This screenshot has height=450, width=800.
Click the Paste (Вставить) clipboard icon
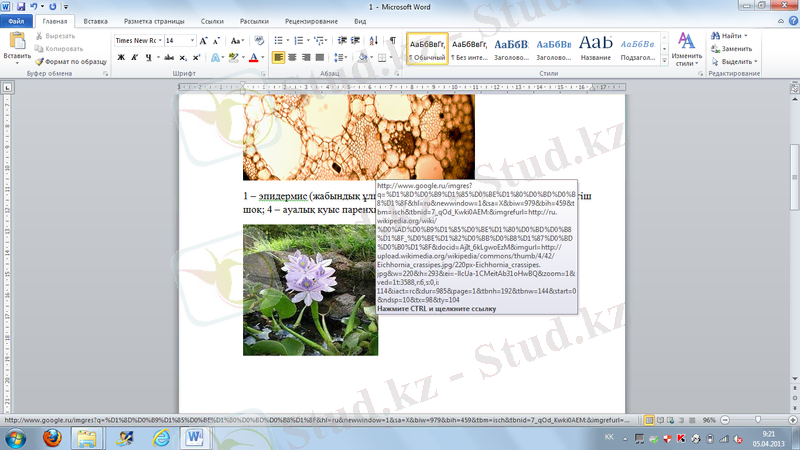(x=16, y=42)
